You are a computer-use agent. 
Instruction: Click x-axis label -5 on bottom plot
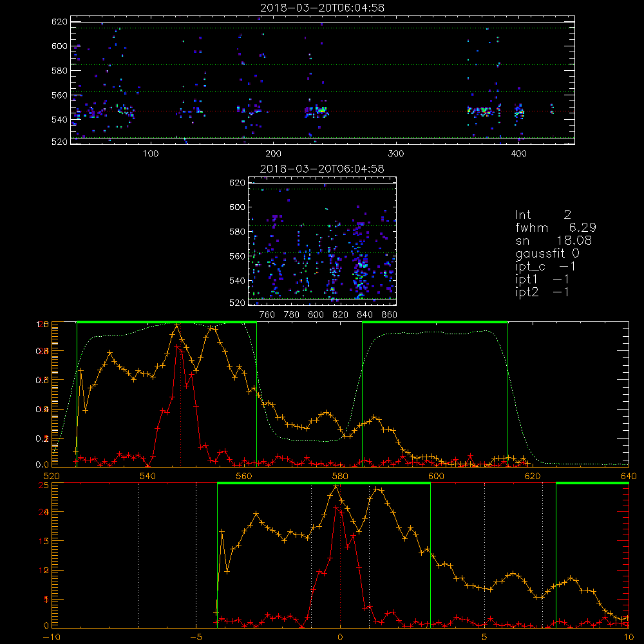click(196, 637)
